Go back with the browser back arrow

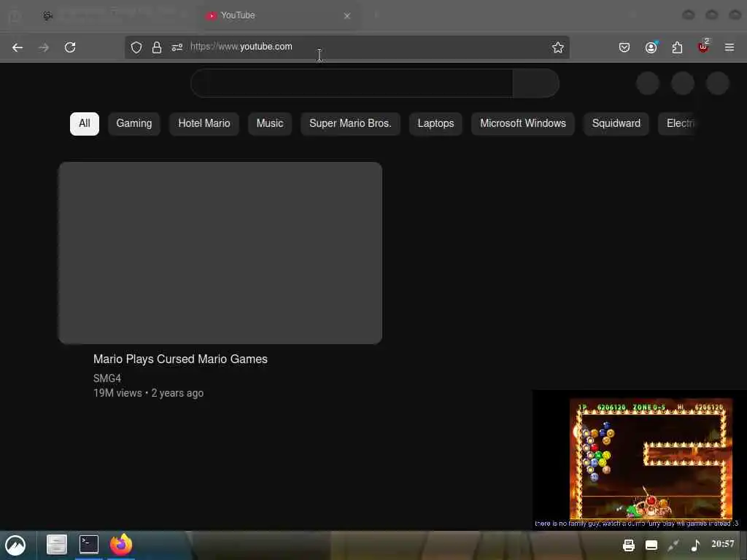pos(18,47)
